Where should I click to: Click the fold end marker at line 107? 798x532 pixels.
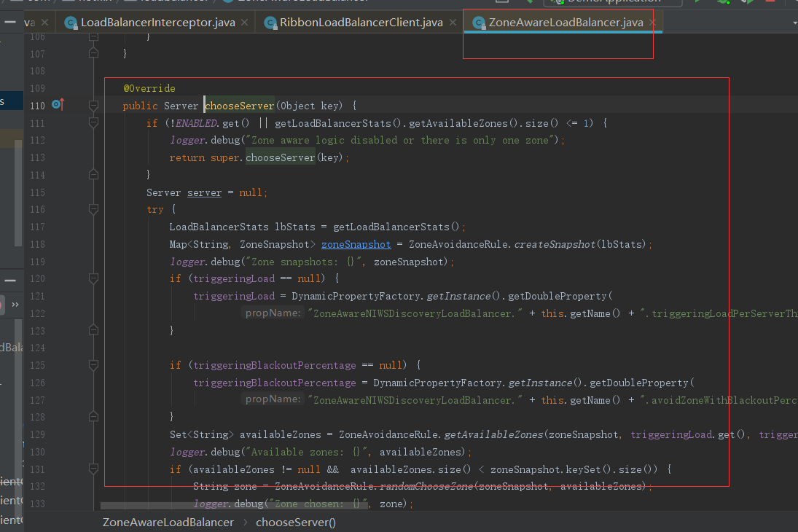[93, 53]
